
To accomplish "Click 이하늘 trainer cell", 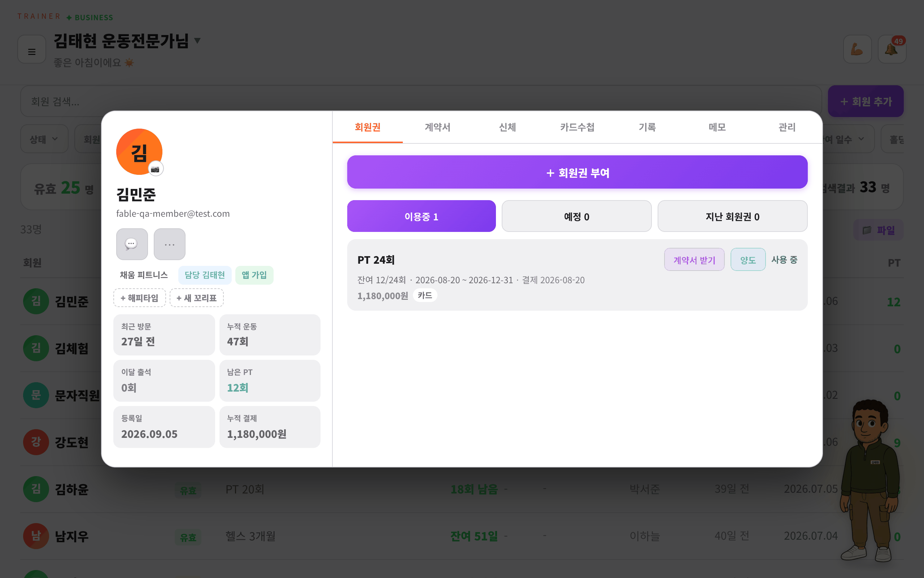I will [645, 536].
